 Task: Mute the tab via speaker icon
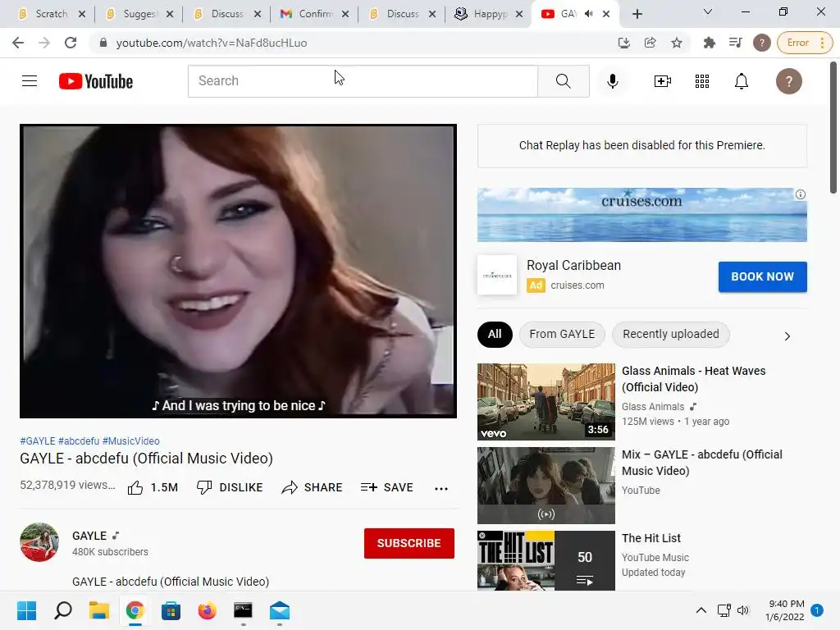coord(589,14)
